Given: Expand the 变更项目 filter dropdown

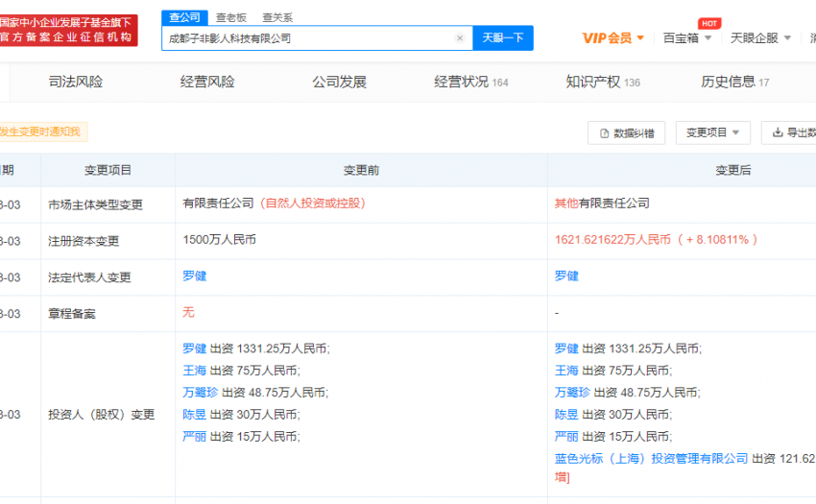Looking at the screenshot, I should click(x=712, y=132).
